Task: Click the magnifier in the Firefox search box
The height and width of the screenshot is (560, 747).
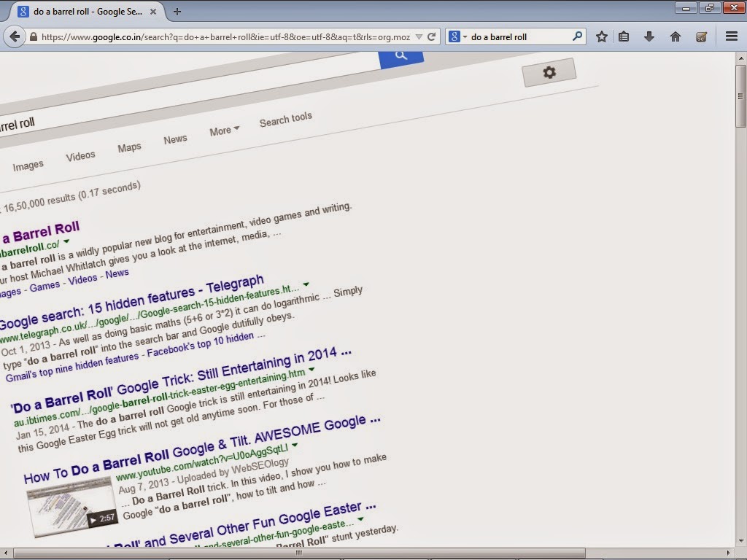Action: click(577, 36)
